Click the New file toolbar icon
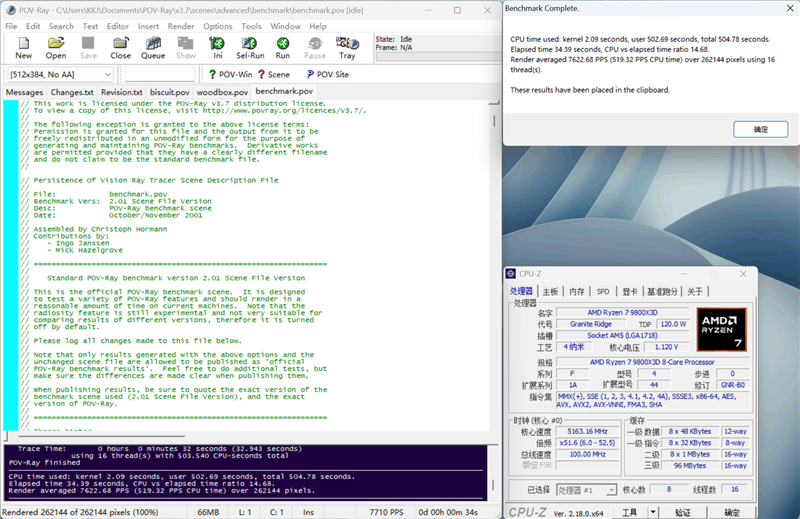Viewport: 800px width, 519px height. [24, 48]
